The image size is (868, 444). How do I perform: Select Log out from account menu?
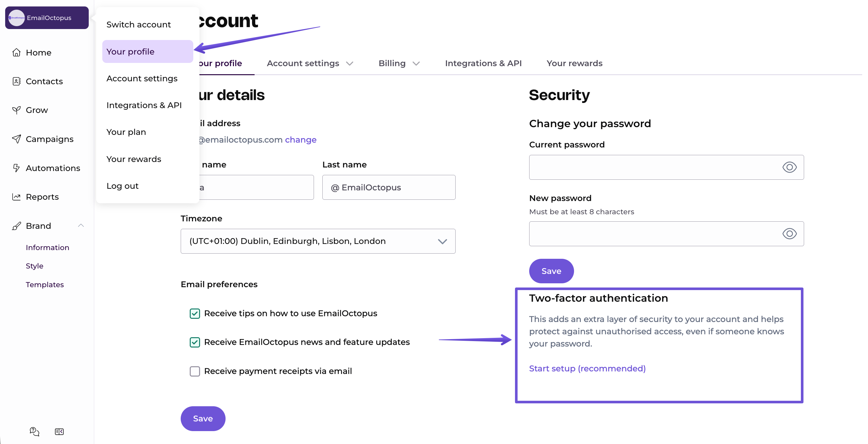[x=122, y=186]
